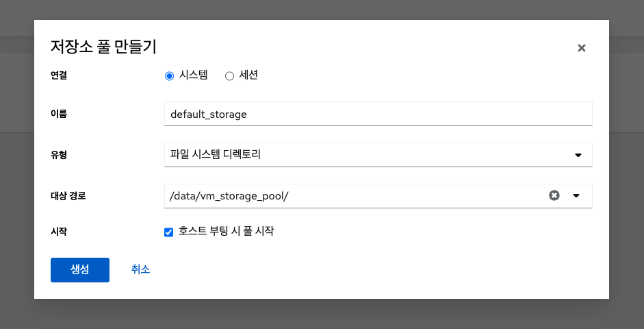Click the 호스트 부팅 시 풀 시작 label text
Viewport: 644px width, 329px height.
point(226,232)
